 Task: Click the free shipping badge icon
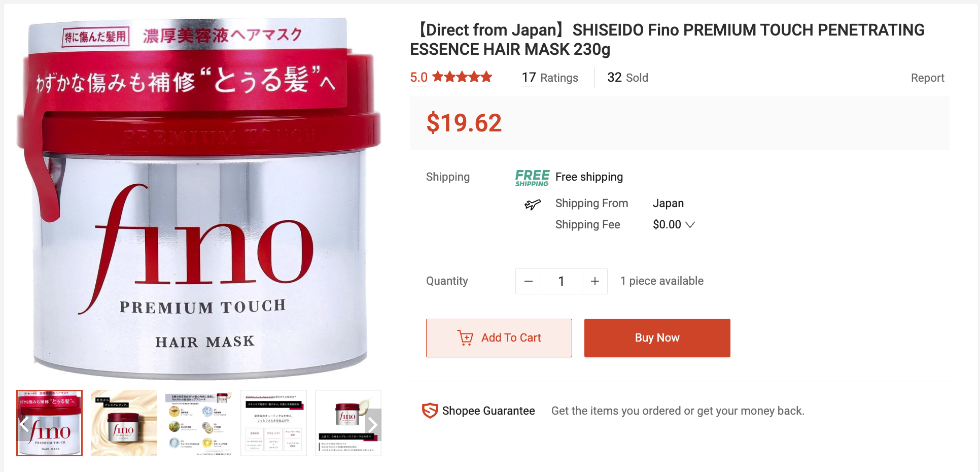532,178
